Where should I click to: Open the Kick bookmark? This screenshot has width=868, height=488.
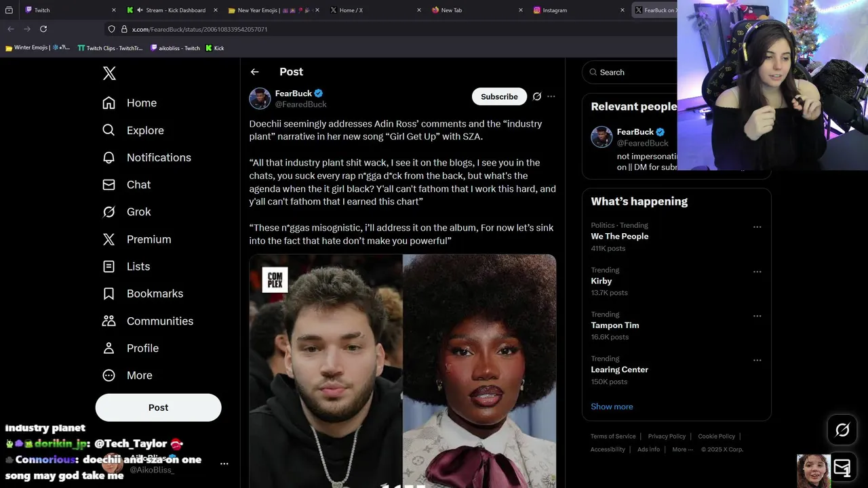pyautogui.click(x=215, y=48)
